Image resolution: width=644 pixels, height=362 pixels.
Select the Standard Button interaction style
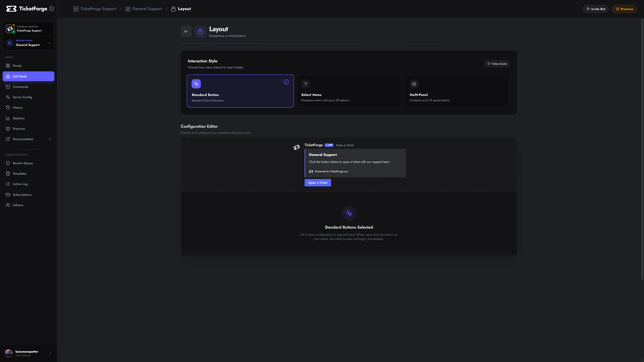240,91
